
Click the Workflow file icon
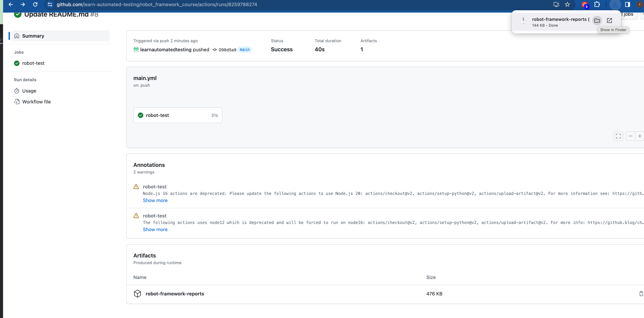tap(17, 102)
